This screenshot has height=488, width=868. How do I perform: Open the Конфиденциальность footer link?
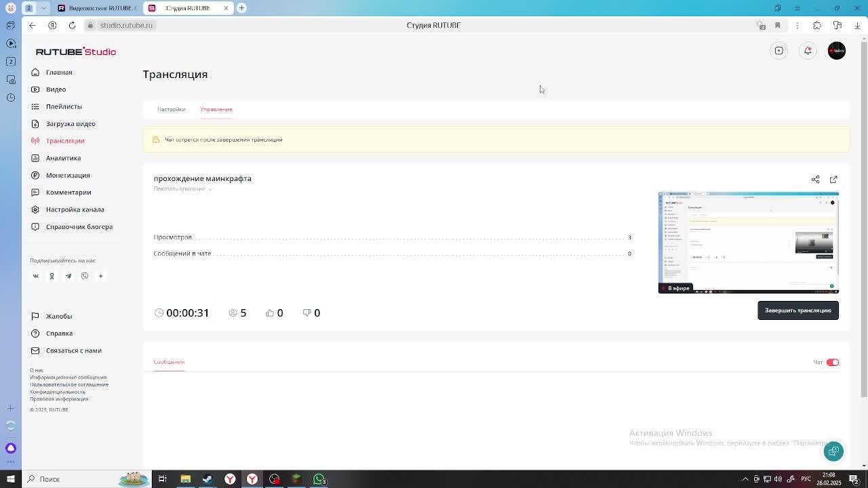tap(58, 392)
